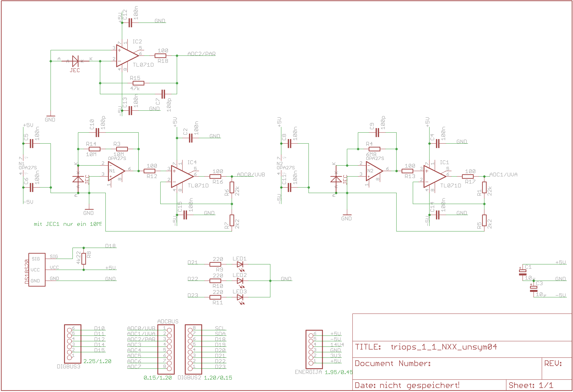
Task: Click the 'Sheet: 1/1' text
Action: point(531,385)
